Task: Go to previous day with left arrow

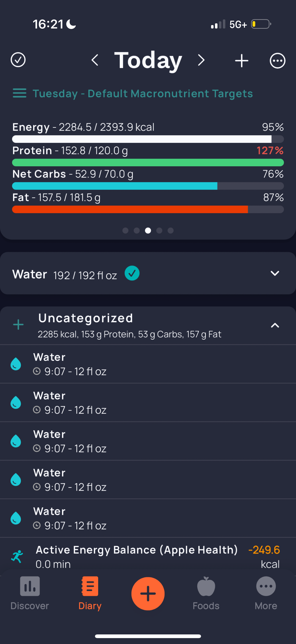Action: (x=95, y=60)
